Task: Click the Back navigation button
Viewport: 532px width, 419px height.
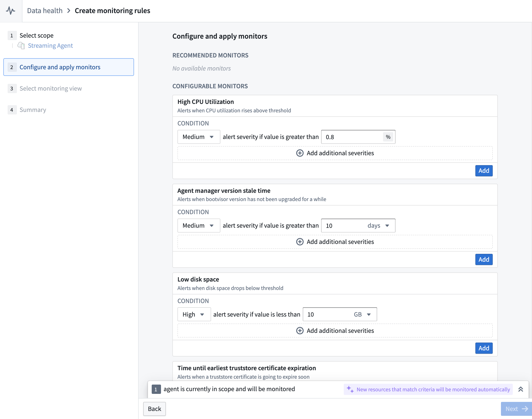Action: tap(154, 409)
